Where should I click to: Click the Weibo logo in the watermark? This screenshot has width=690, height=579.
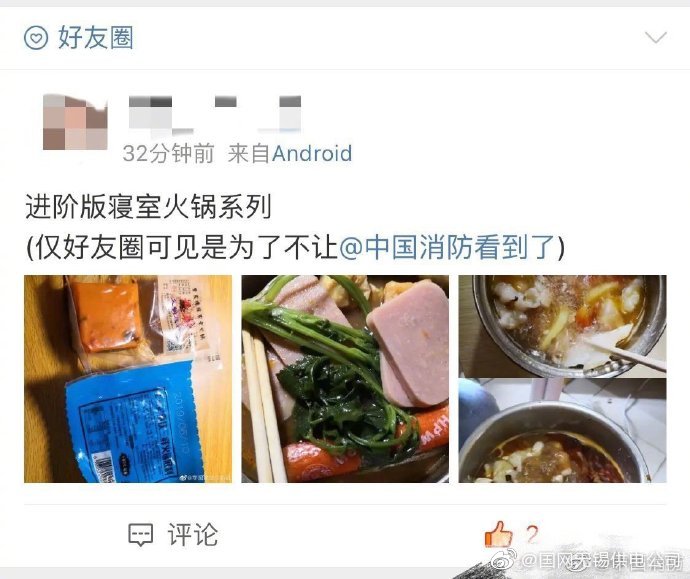point(505,559)
